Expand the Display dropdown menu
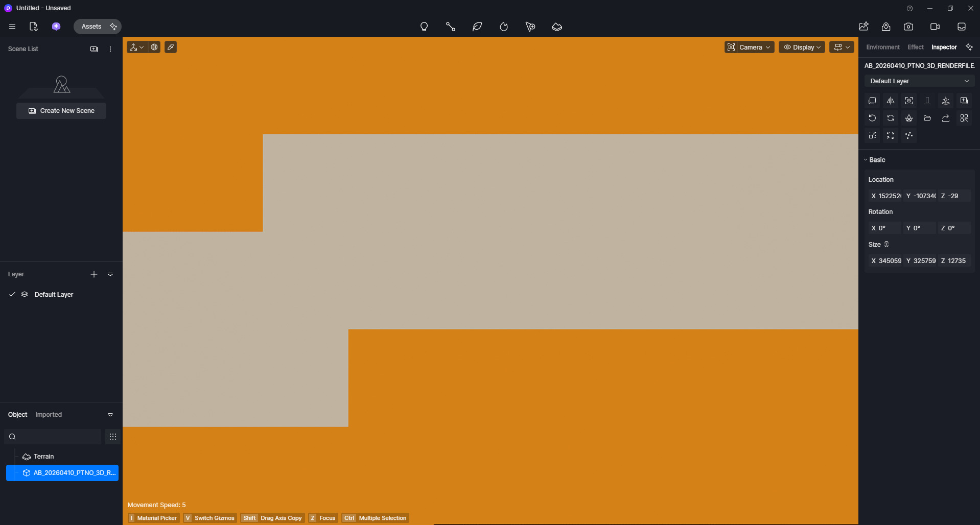This screenshot has width=980, height=525. click(x=802, y=47)
